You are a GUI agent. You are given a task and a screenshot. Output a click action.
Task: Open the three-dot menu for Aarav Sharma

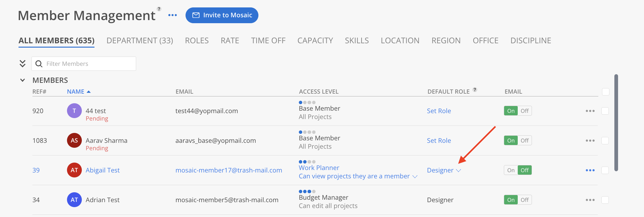coord(590,141)
